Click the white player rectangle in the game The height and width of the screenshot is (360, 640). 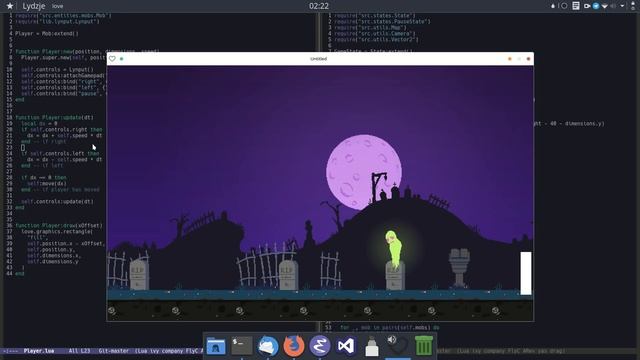[526, 273]
